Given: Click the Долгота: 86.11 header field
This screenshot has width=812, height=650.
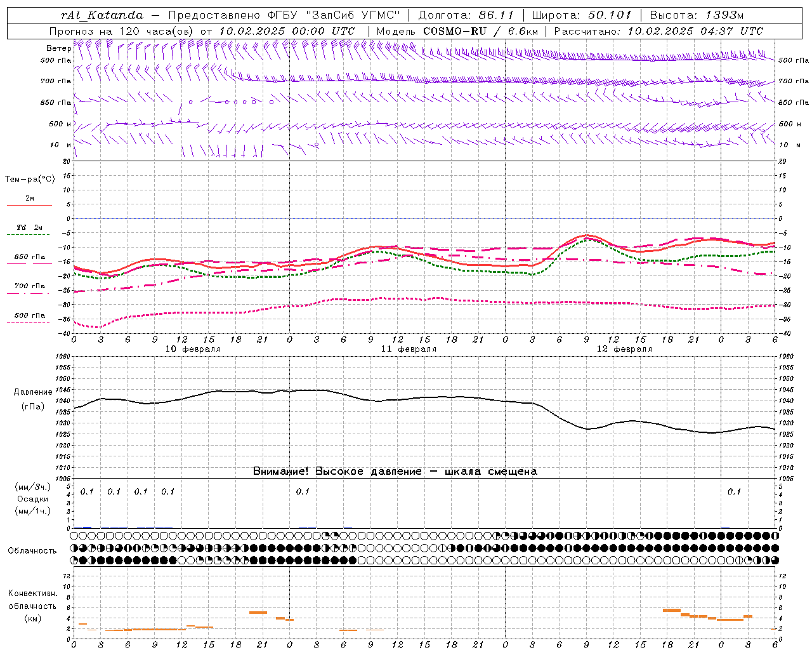Looking at the screenshot, I should (x=465, y=15).
